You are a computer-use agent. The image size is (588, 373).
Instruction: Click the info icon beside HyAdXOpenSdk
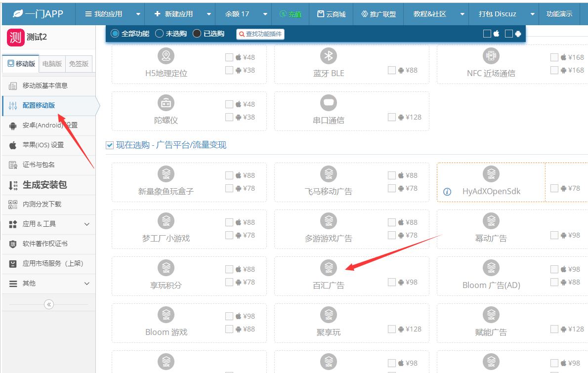pos(447,192)
